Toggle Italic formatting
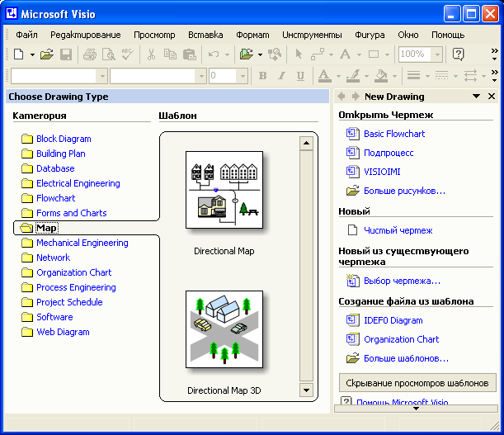Viewport: 504px width, 435px height. pos(282,76)
